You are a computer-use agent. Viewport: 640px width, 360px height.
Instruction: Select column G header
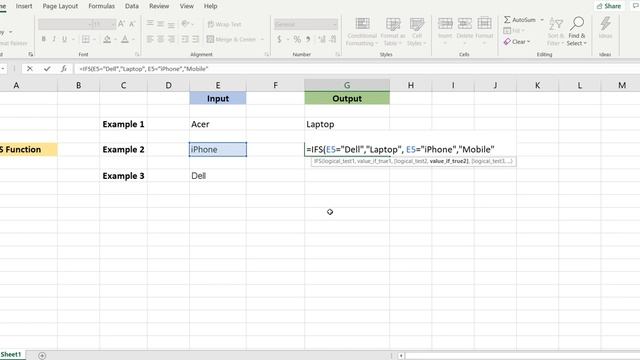(x=347, y=85)
